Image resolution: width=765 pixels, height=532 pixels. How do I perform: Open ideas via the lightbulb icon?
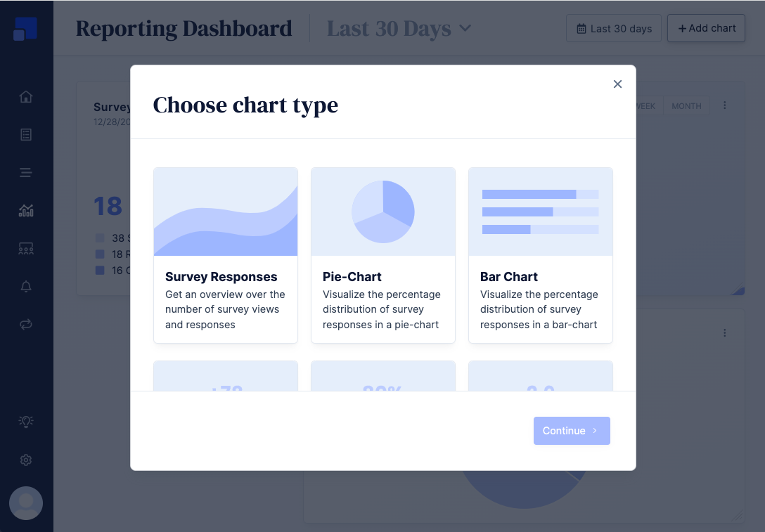(26, 422)
